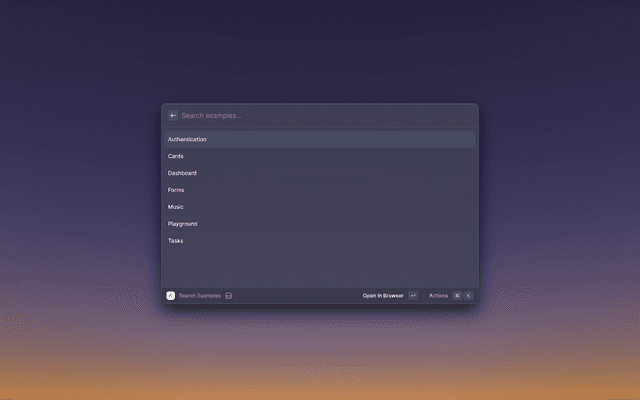This screenshot has height=400, width=640.
Task: Click the icon right of Search Examples
Action: pyautogui.click(x=229, y=295)
